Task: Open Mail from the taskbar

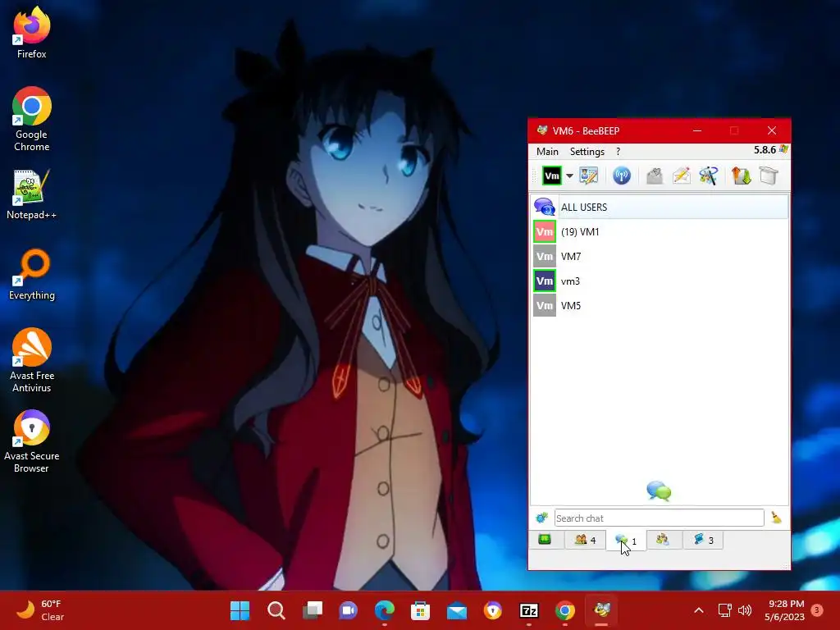Action: coord(457,610)
